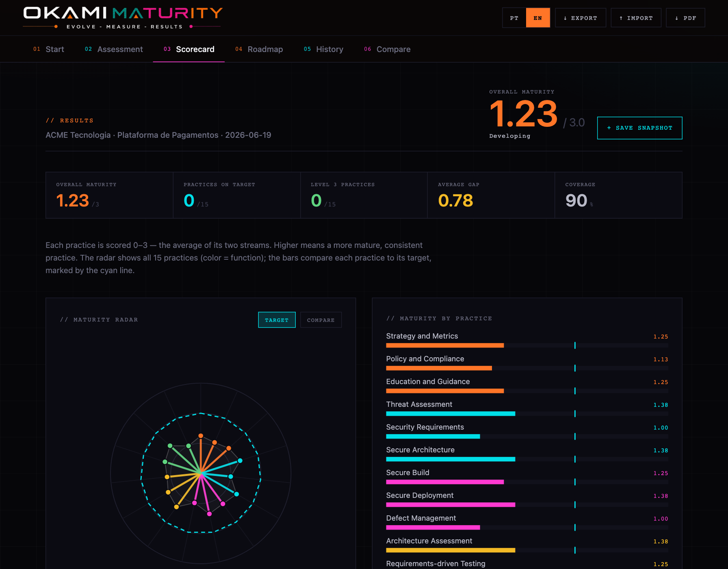
Task: Click the Maturity Radar heading
Action: pos(99,320)
